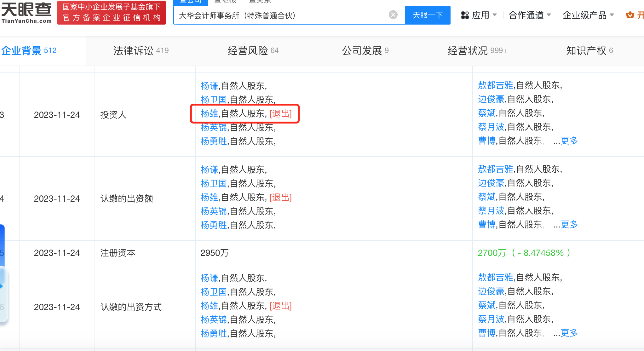
Task: Clear the search box text
Action: [x=393, y=15]
